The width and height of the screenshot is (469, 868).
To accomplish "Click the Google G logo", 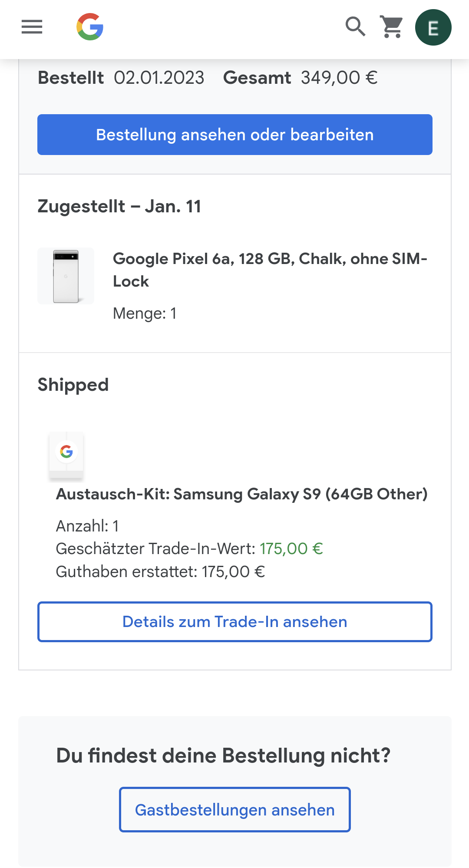I will click(x=90, y=27).
